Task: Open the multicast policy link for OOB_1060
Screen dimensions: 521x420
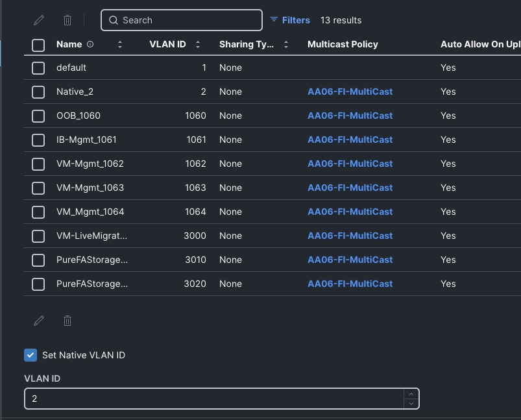Action: [x=350, y=116]
